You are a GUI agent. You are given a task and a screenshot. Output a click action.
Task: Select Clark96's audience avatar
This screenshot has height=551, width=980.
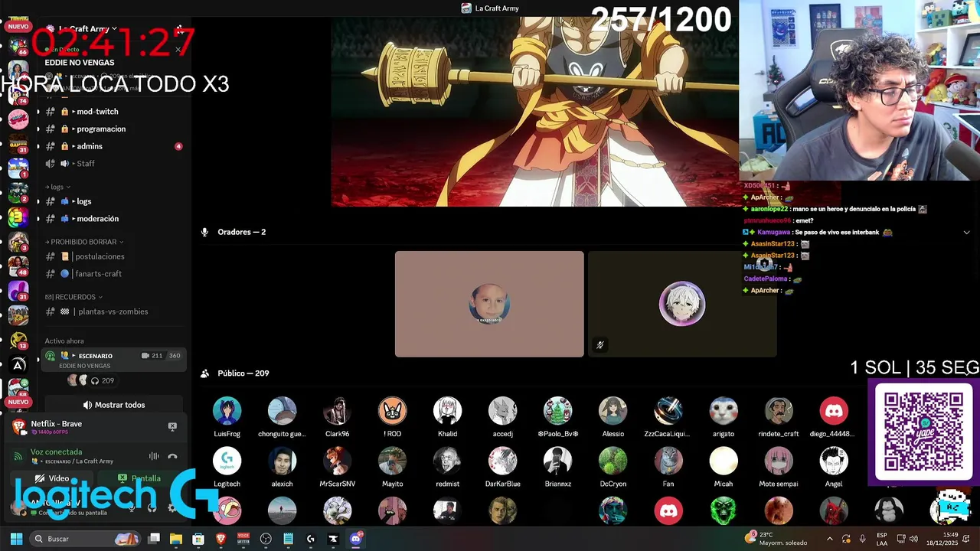point(337,411)
